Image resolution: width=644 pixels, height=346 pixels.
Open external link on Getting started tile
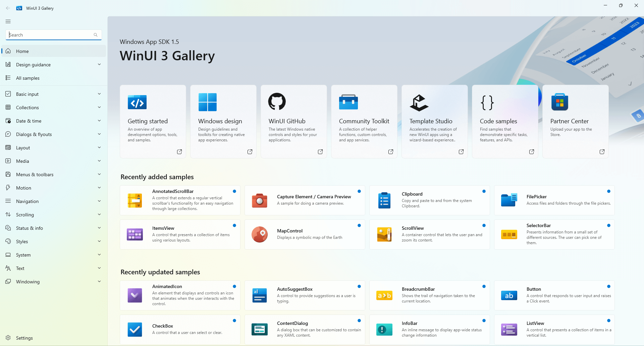coord(179,152)
